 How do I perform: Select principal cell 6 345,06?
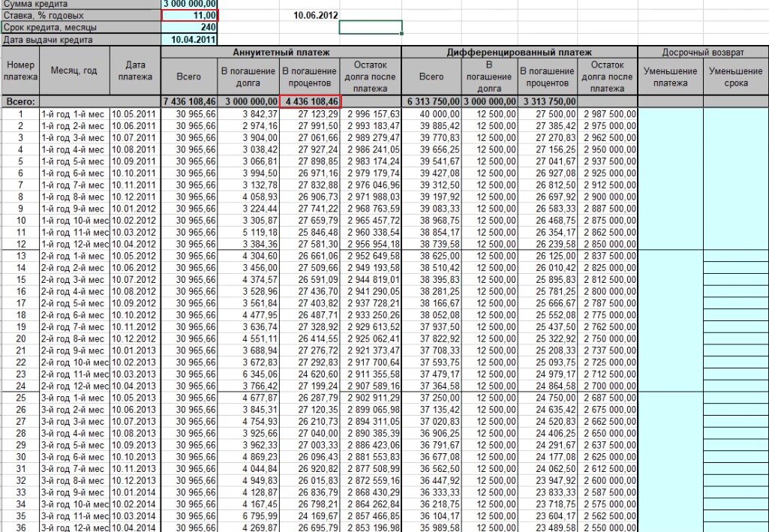click(x=248, y=374)
